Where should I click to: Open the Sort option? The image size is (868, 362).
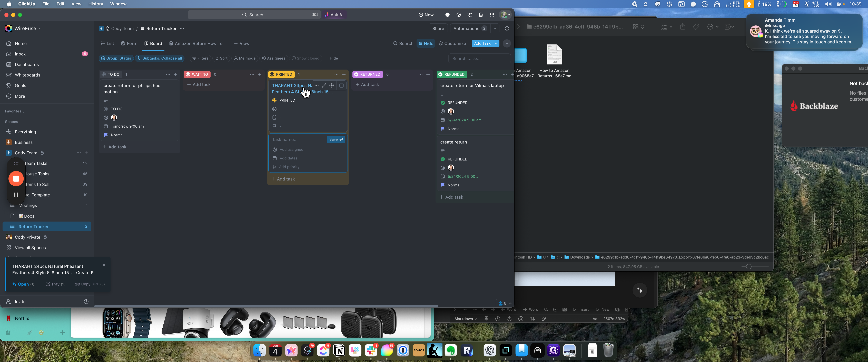(x=221, y=58)
